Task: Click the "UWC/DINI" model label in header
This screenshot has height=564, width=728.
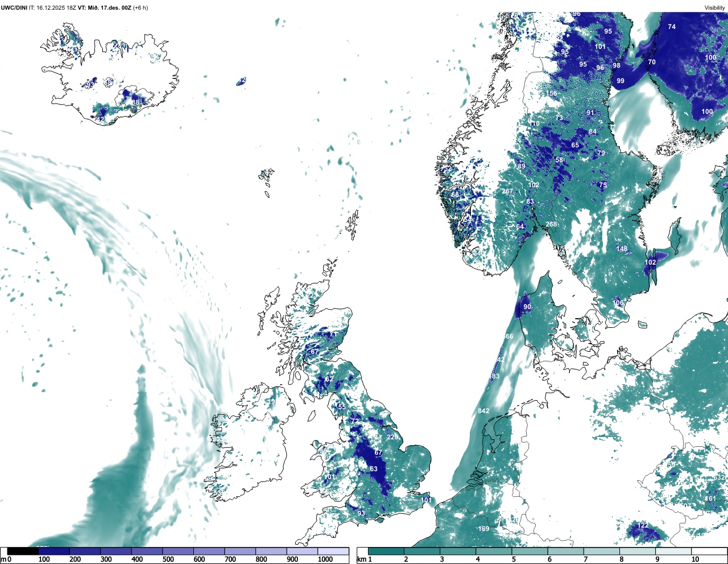Action: (14, 7)
